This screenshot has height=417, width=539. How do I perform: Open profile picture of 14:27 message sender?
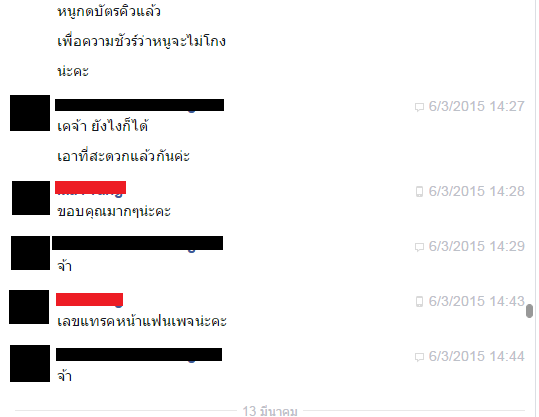point(30,113)
